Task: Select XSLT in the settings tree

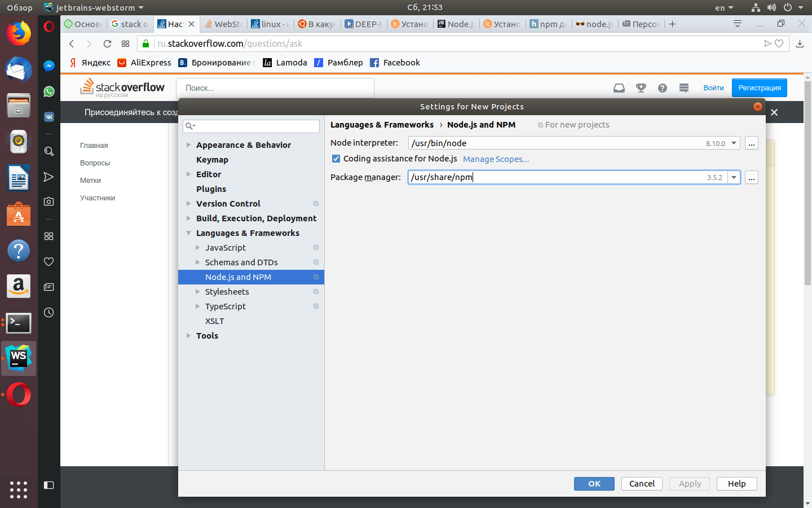Action: 214,321
